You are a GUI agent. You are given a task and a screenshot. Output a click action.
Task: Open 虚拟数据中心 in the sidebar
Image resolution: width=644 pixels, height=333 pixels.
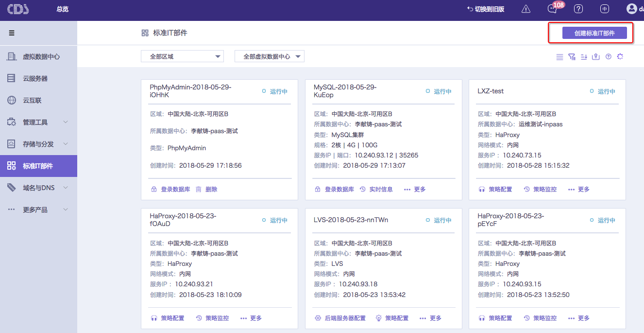pyautogui.click(x=38, y=56)
